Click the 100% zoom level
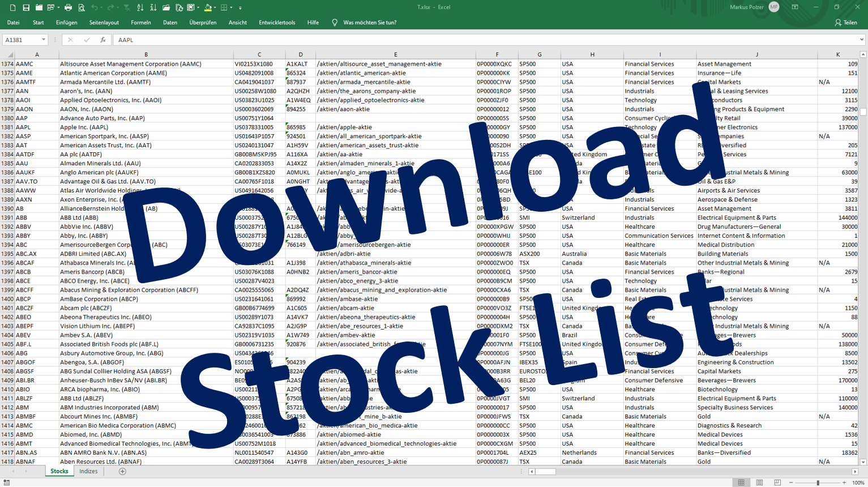The image size is (868, 487). point(858,482)
